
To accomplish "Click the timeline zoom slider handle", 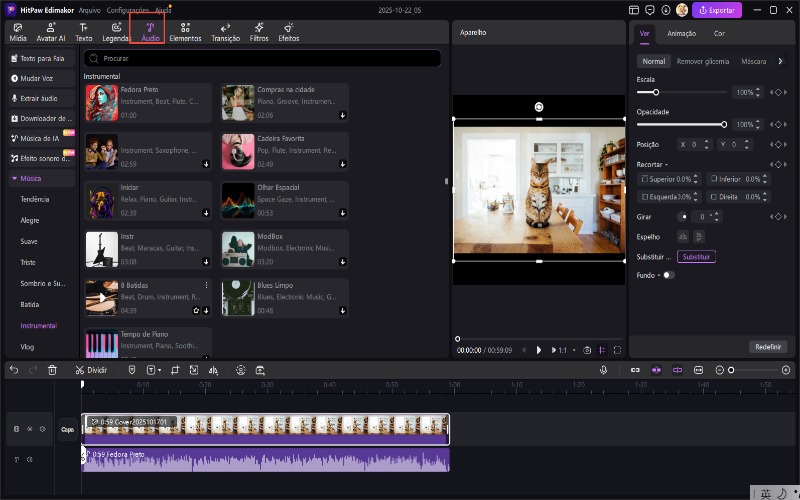I will click(x=731, y=370).
